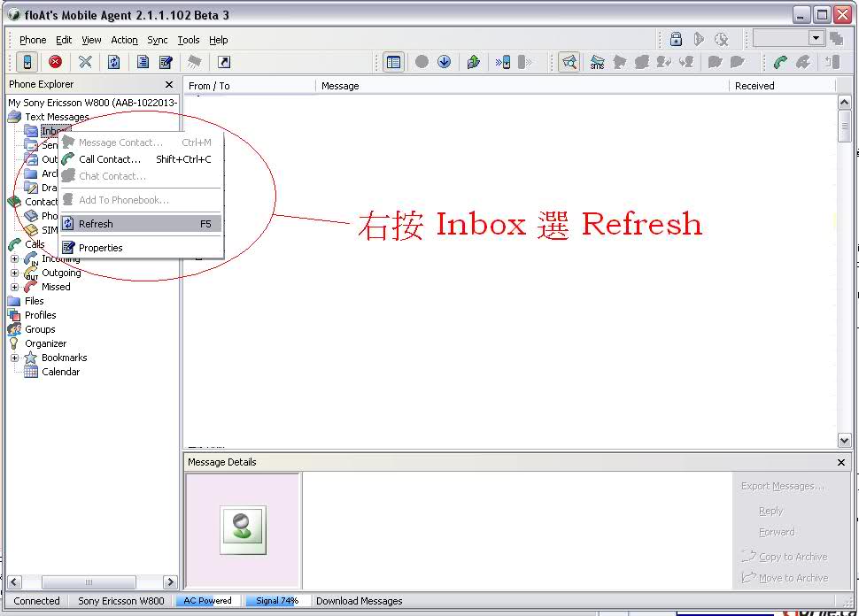Select the Organizer tree item
This screenshot has width=859, height=616.
coord(45,344)
